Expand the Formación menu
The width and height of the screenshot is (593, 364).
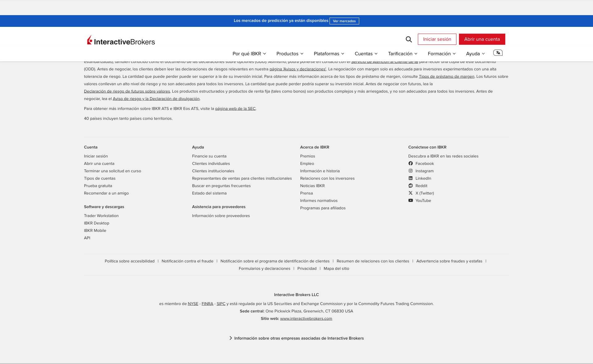tap(442, 54)
